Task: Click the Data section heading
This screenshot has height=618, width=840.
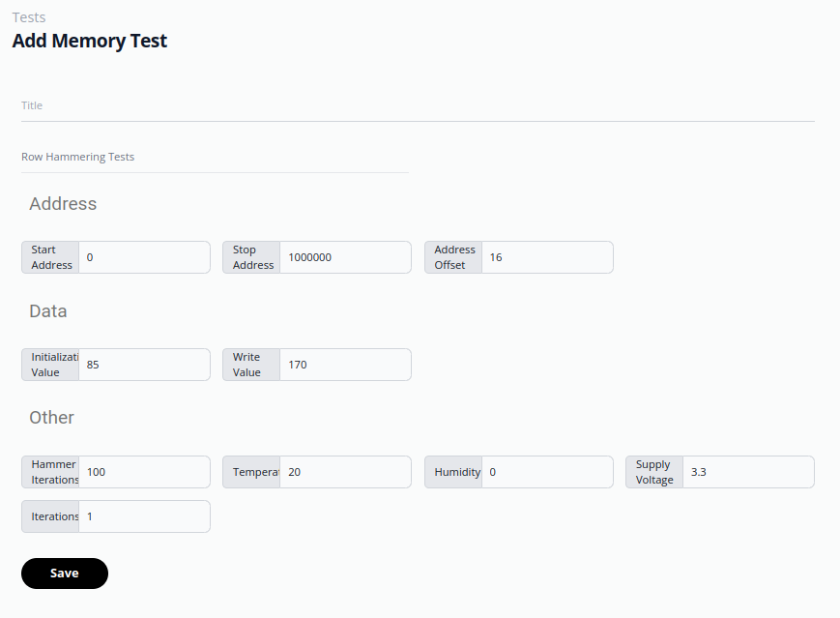Action: 48,311
